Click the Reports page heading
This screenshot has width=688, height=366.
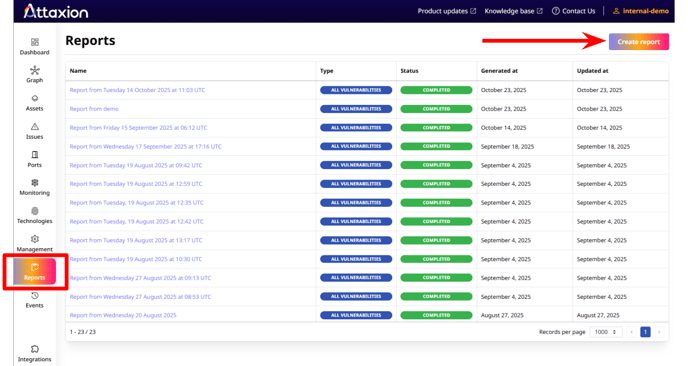tap(90, 40)
